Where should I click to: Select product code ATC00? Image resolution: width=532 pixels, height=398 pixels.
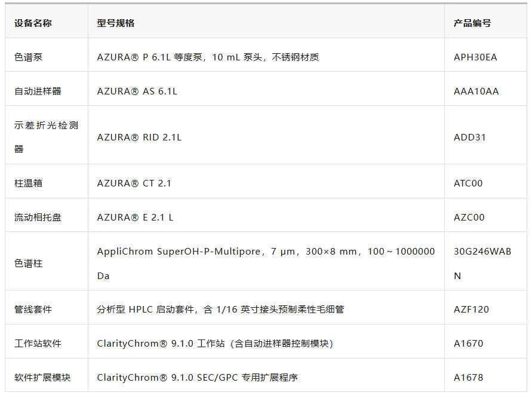[485, 181]
